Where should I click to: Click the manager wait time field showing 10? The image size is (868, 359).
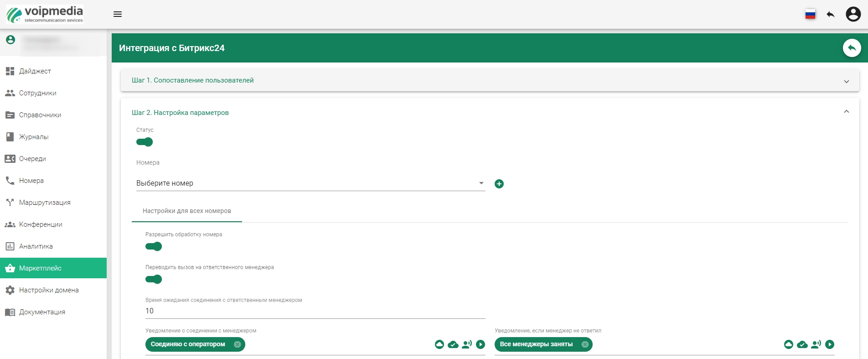click(315, 311)
